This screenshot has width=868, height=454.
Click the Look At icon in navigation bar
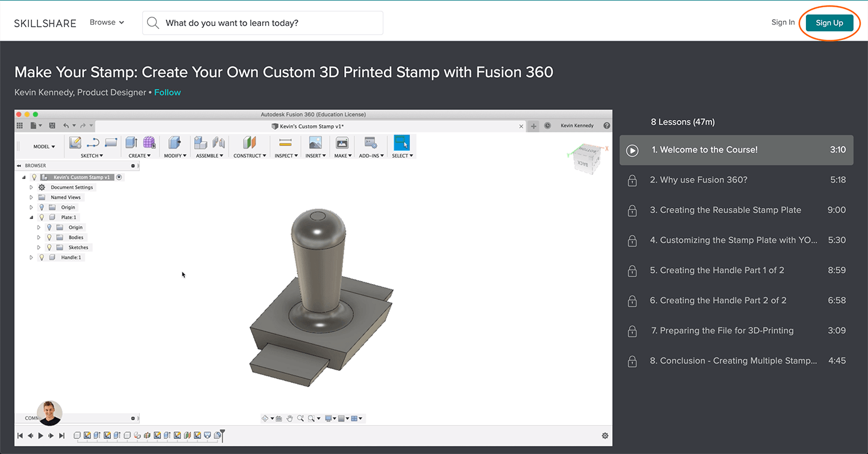click(x=278, y=418)
